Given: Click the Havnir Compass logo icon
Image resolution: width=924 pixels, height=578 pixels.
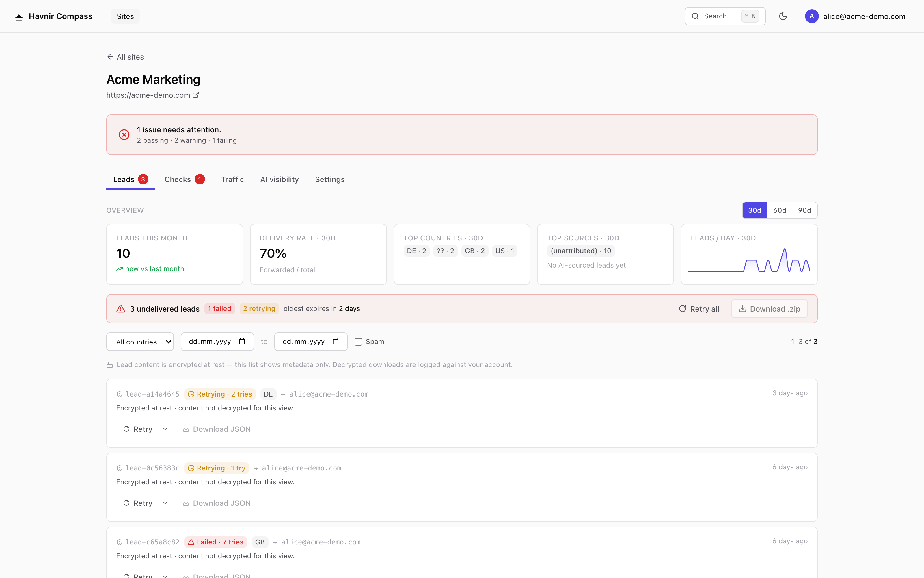Looking at the screenshot, I should 19,16.
